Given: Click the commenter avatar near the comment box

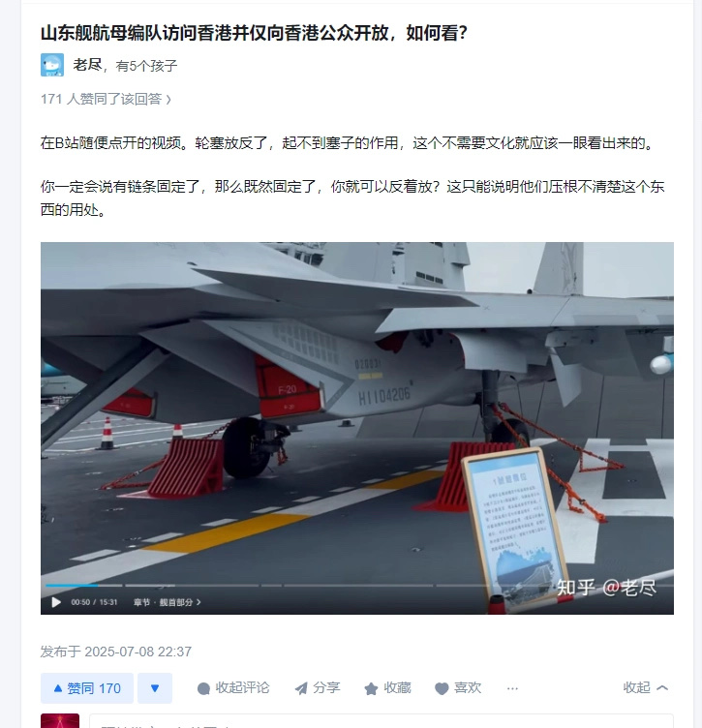Looking at the screenshot, I should click(60, 720).
